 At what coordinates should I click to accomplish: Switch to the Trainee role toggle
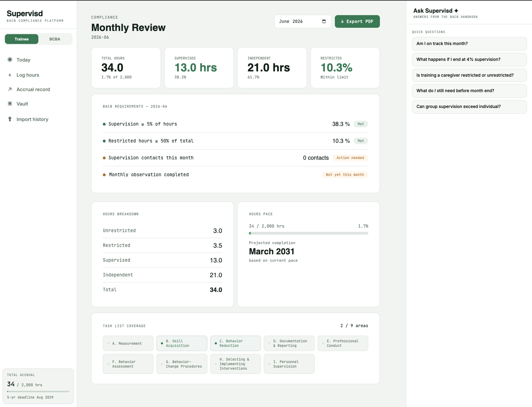(x=21, y=39)
